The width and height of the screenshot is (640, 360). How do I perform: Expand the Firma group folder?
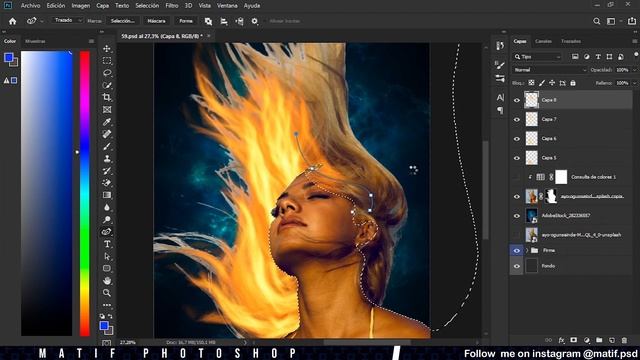[527, 250]
